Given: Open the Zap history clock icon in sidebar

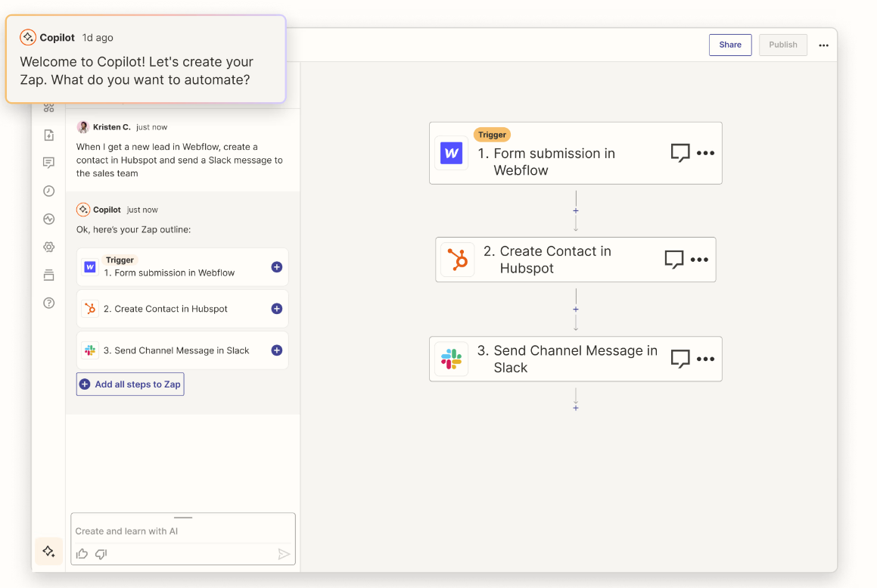Looking at the screenshot, I should coord(48,191).
